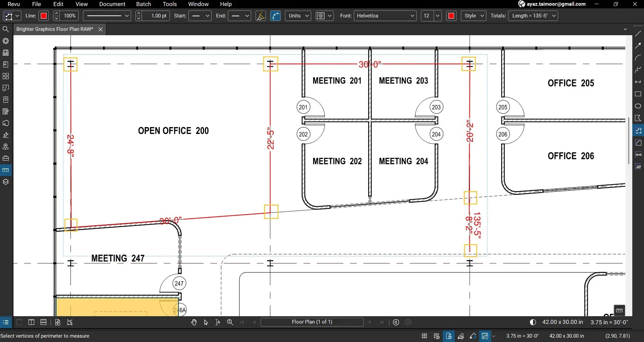Open the Layers panel
The width and height of the screenshot is (644, 342).
tap(6, 181)
